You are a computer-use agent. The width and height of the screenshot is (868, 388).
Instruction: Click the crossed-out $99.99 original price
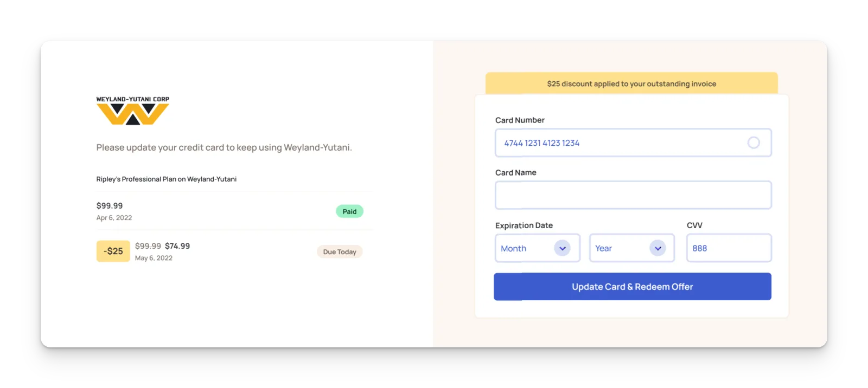(x=148, y=246)
